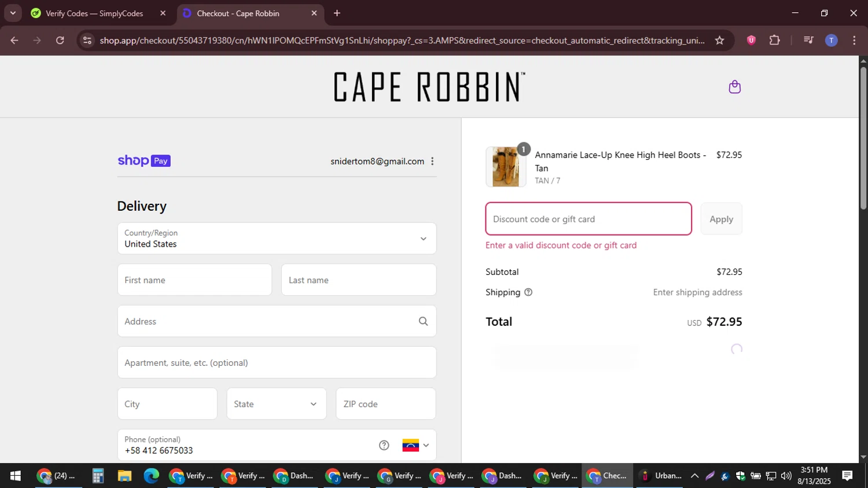868x488 pixels.
Task: Open the Urban... taskbar app
Action: 660,476
